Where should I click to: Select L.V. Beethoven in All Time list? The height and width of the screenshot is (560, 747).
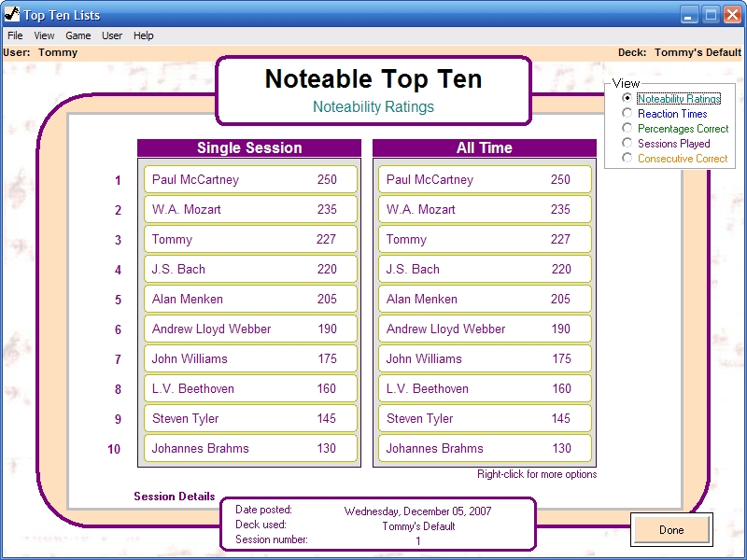click(x=485, y=388)
